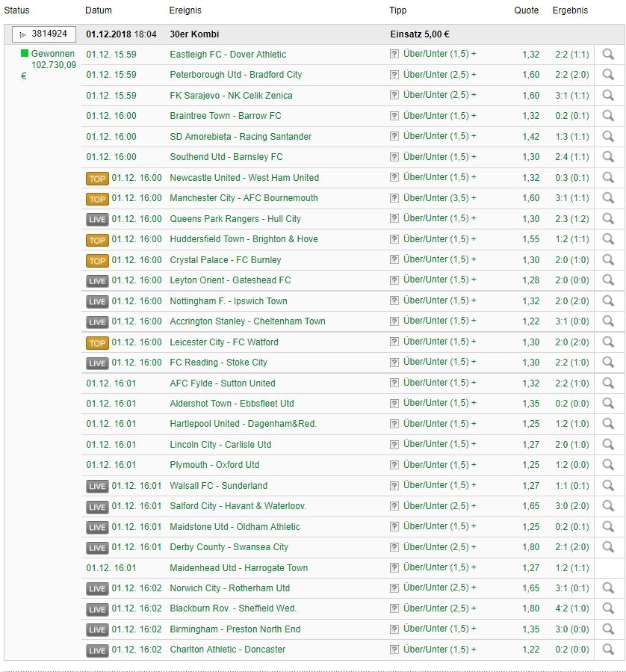Click TOP badge for Crystal Palace - FC Burnley
This screenshot has height=672, width=626.
point(97,260)
